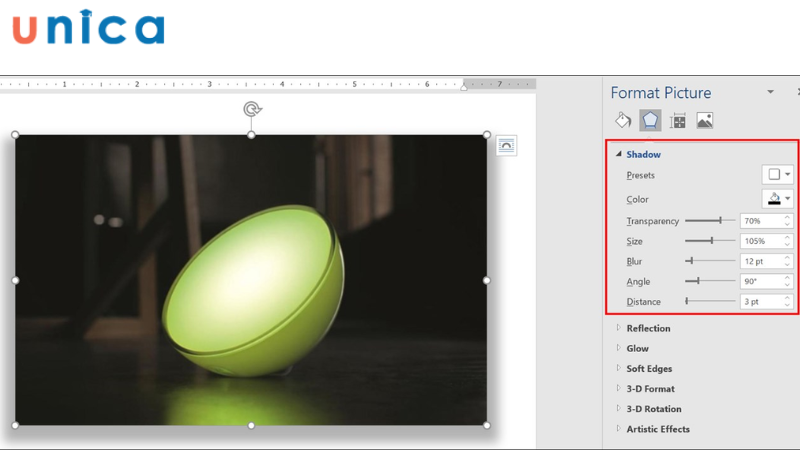Click the right-middle handle of the picture
800x450 pixels.
487,280
